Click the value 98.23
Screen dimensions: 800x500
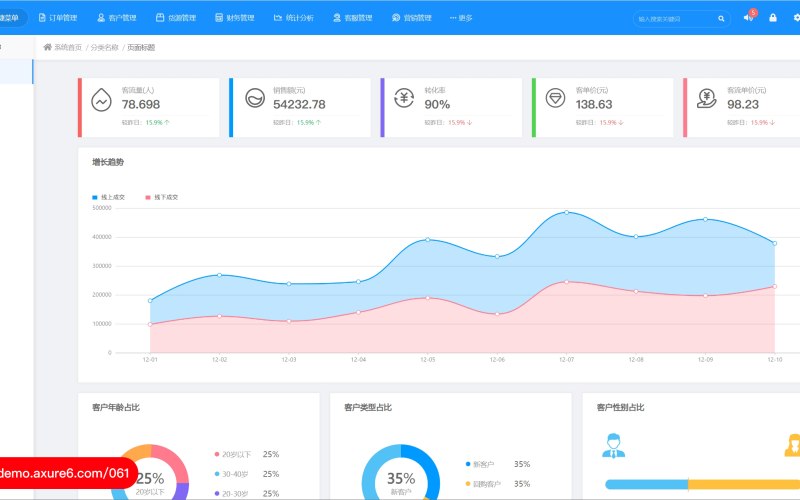point(743,105)
